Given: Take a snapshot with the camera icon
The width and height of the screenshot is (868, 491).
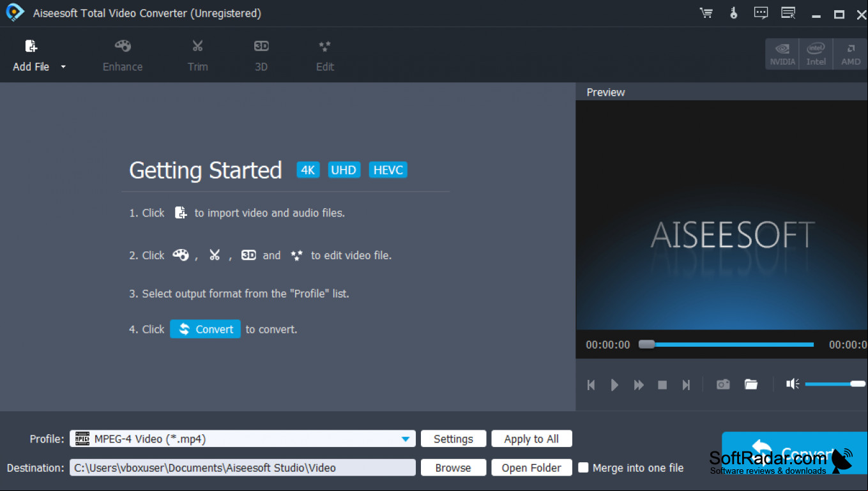Looking at the screenshot, I should pos(723,384).
